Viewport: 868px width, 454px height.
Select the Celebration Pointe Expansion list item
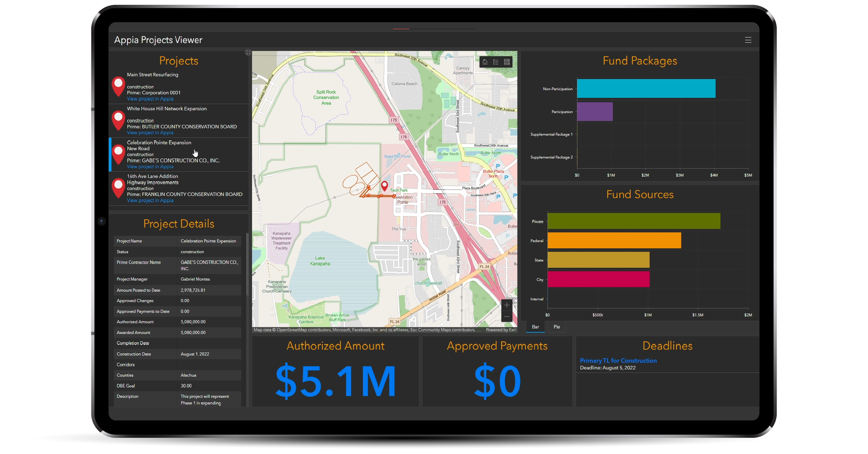pyautogui.click(x=159, y=143)
